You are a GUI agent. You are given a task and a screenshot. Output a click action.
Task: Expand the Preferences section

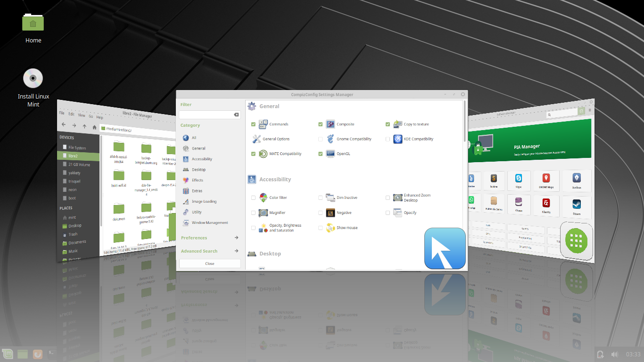coord(195,238)
